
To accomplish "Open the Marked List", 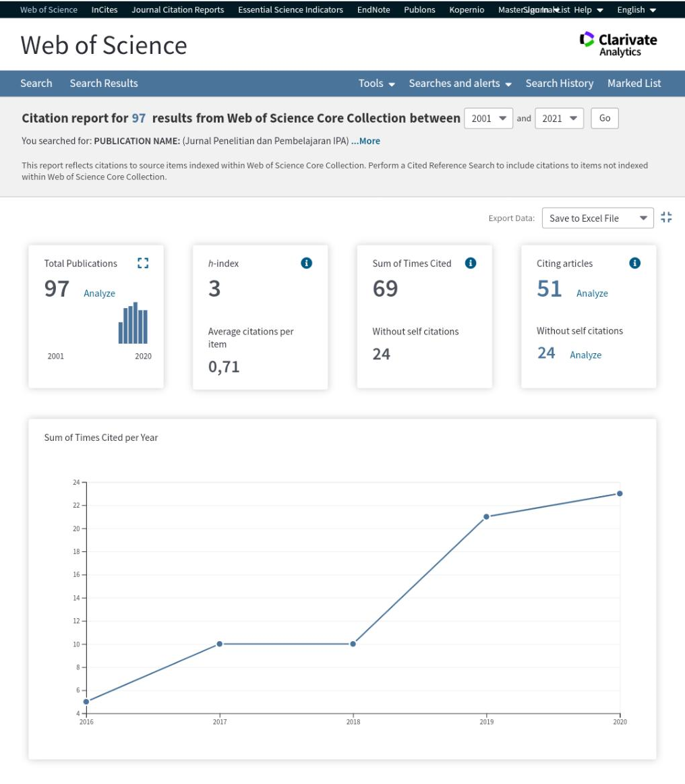I will (634, 84).
